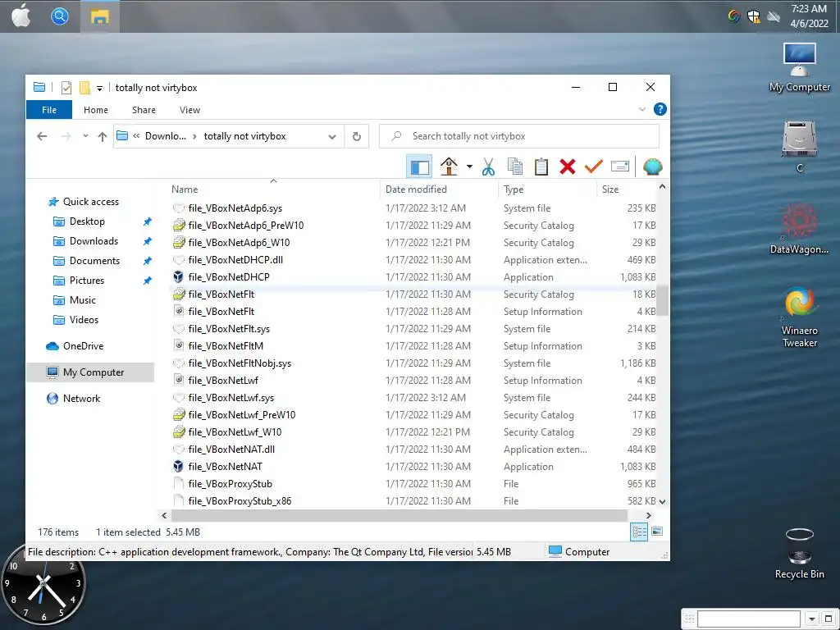
Task: Paste using the clipboard toolbar icon
Action: click(x=541, y=167)
